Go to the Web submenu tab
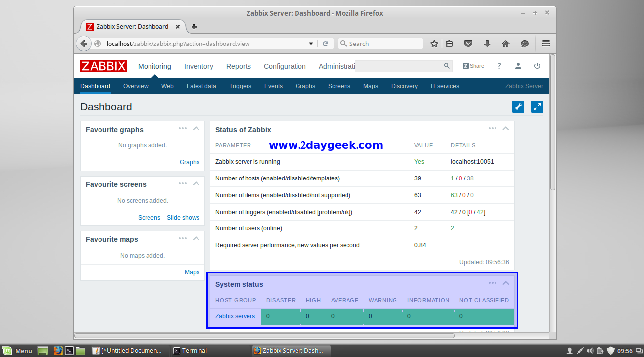This screenshot has width=644, height=357. (x=167, y=86)
